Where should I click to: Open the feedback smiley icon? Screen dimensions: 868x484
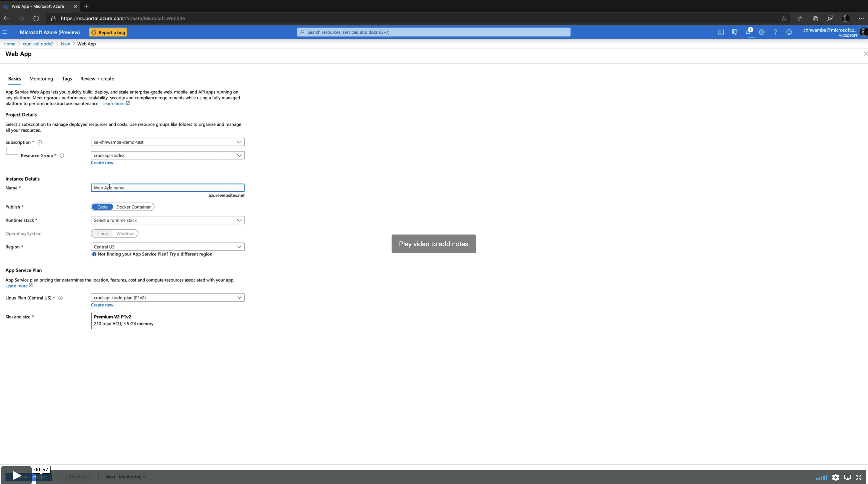point(789,32)
